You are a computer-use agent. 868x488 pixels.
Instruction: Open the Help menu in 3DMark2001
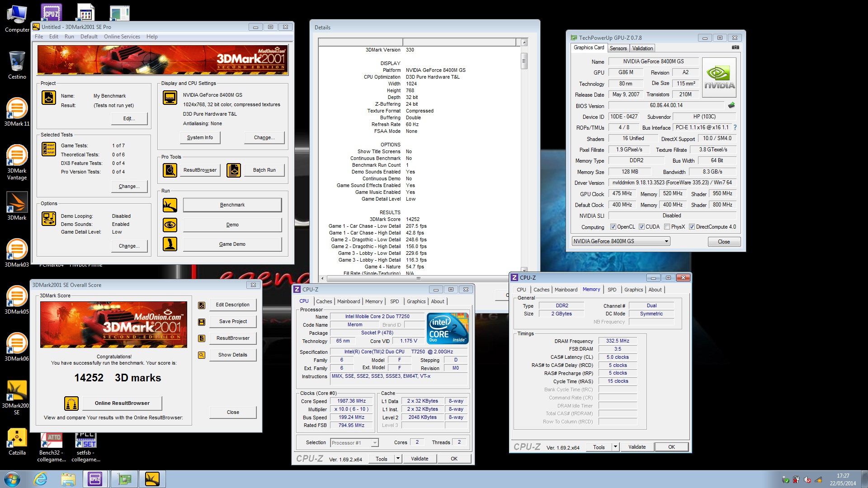(152, 37)
